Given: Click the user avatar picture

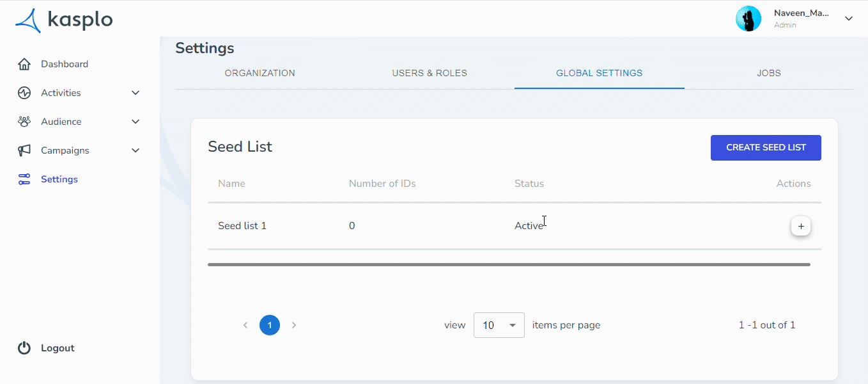Looking at the screenshot, I should pyautogui.click(x=748, y=19).
